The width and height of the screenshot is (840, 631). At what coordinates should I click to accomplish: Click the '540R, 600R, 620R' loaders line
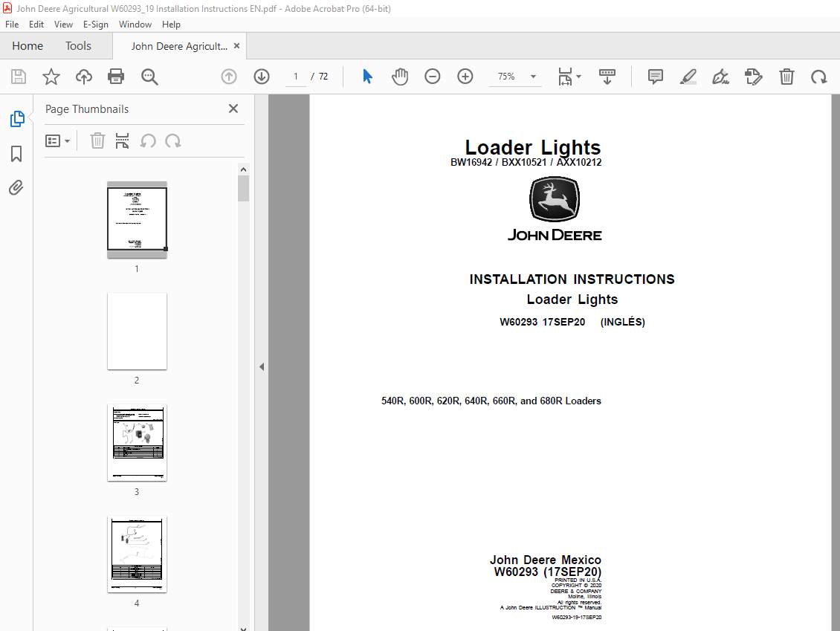[491, 401]
